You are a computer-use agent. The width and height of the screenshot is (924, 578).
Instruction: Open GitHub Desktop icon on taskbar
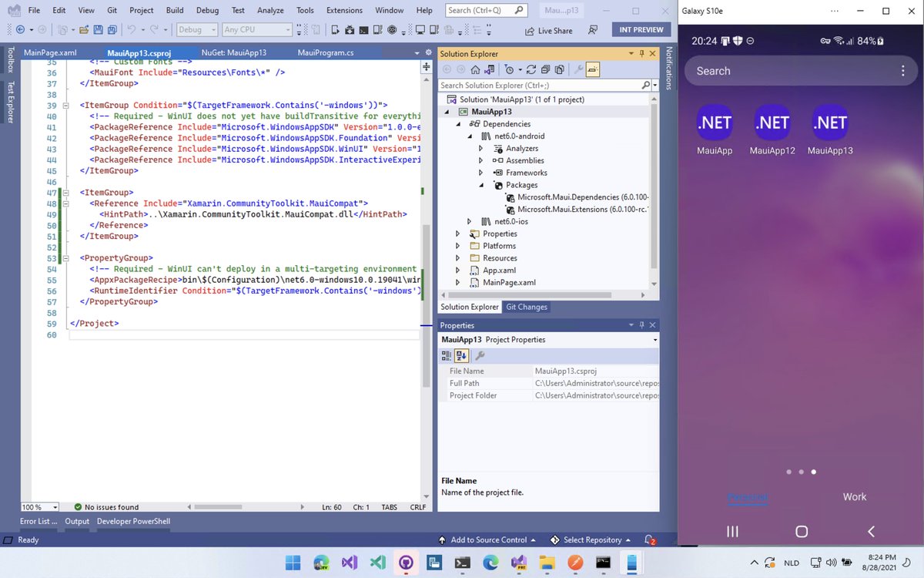pyautogui.click(x=405, y=563)
